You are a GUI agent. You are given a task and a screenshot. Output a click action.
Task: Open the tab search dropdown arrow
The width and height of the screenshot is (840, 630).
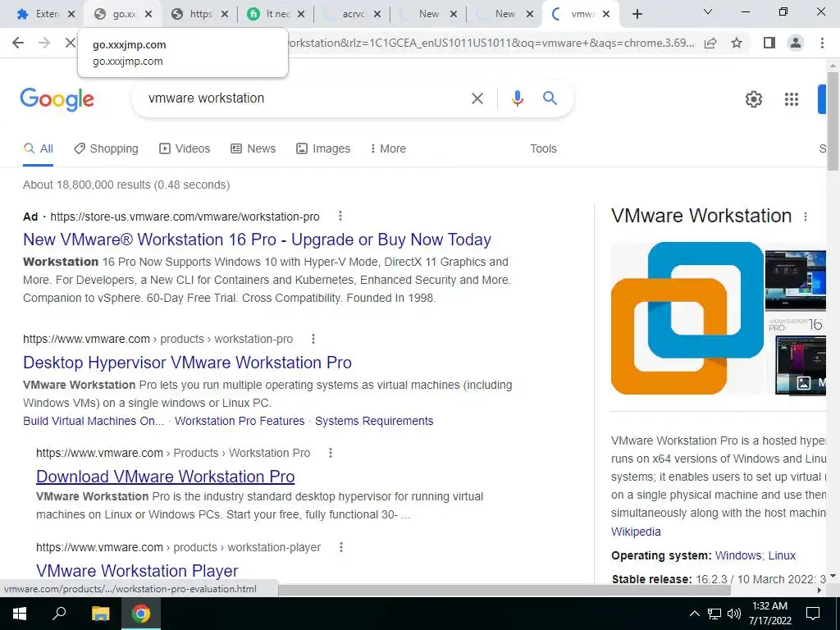point(708,11)
